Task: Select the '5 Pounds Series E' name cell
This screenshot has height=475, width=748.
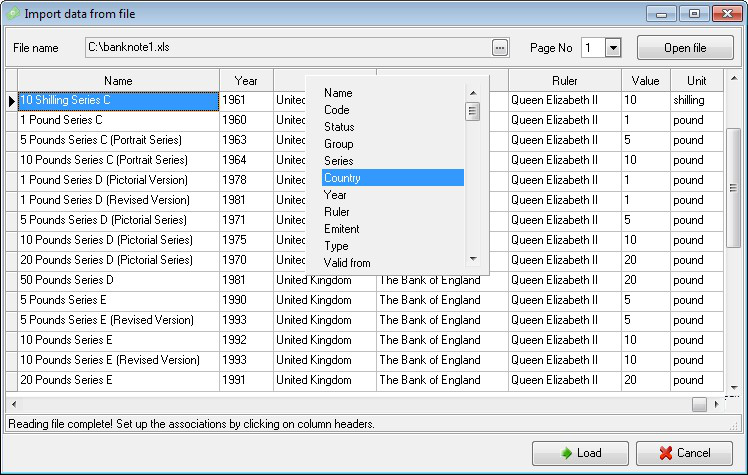Action: [118, 301]
